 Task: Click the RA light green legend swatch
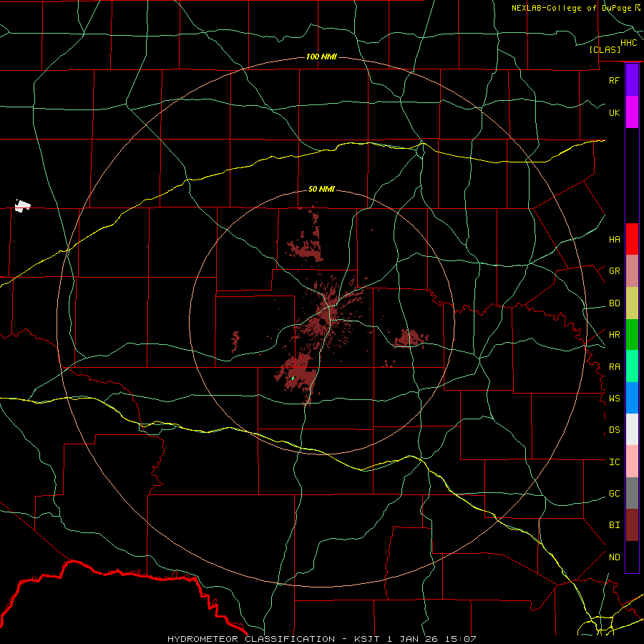click(632, 366)
